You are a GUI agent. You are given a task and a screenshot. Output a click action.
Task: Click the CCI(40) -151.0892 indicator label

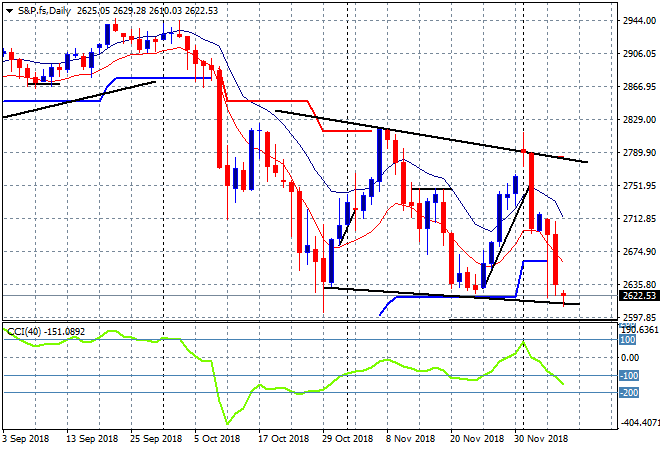click(x=46, y=332)
